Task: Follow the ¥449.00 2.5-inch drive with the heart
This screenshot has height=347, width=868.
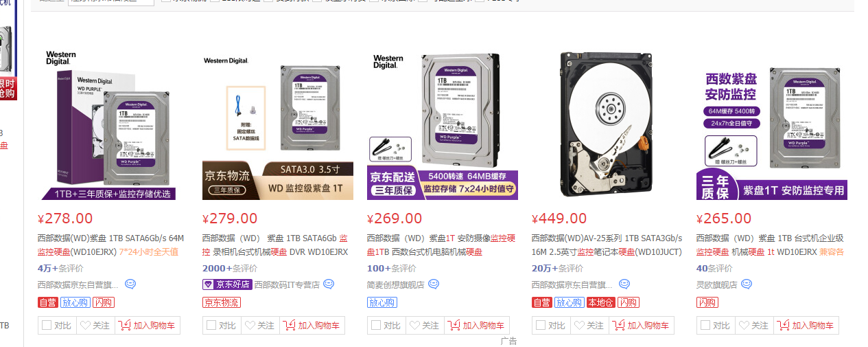Action: coord(589,326)
